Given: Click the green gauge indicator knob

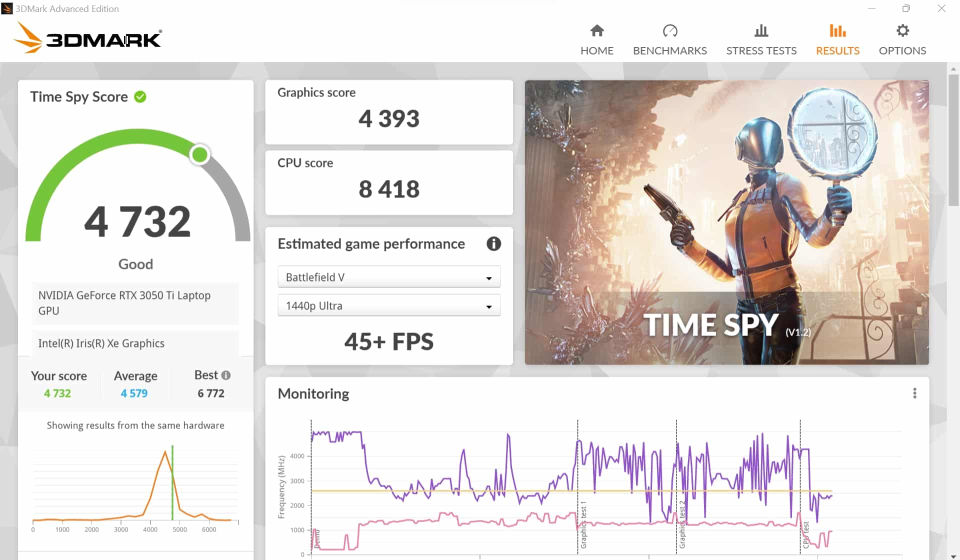Looking at the screenshot, I should pyautogui.click(x=199, y=154).
